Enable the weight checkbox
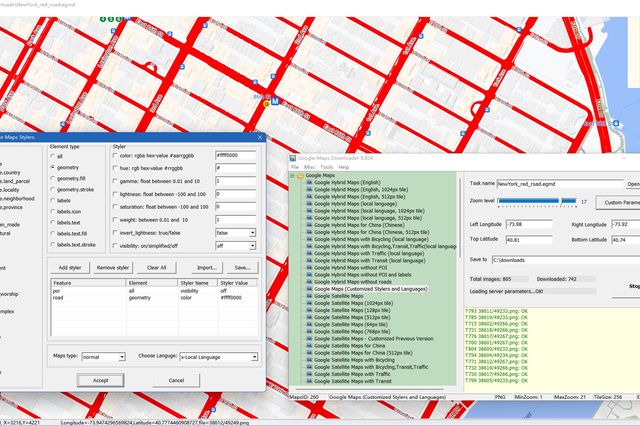Viewport: 640px width, 426px height. pyautogui.click(x=115, y=220)
